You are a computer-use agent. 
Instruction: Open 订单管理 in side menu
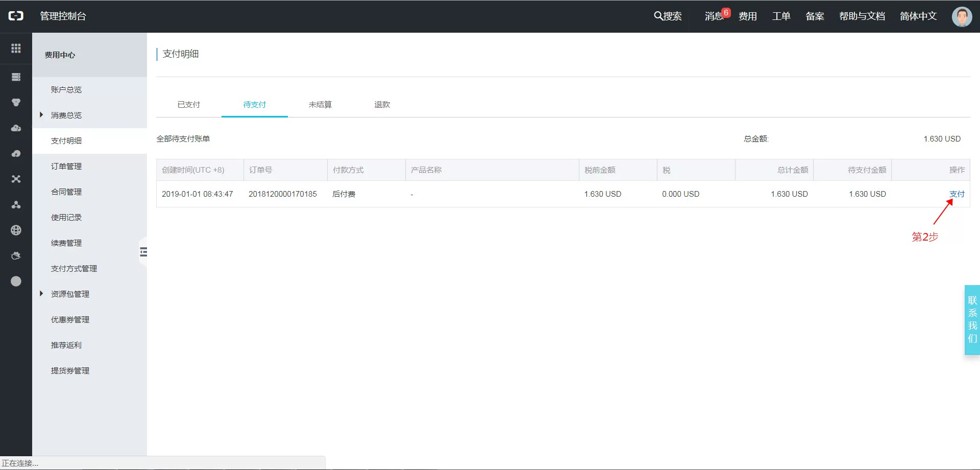(66, 166)
